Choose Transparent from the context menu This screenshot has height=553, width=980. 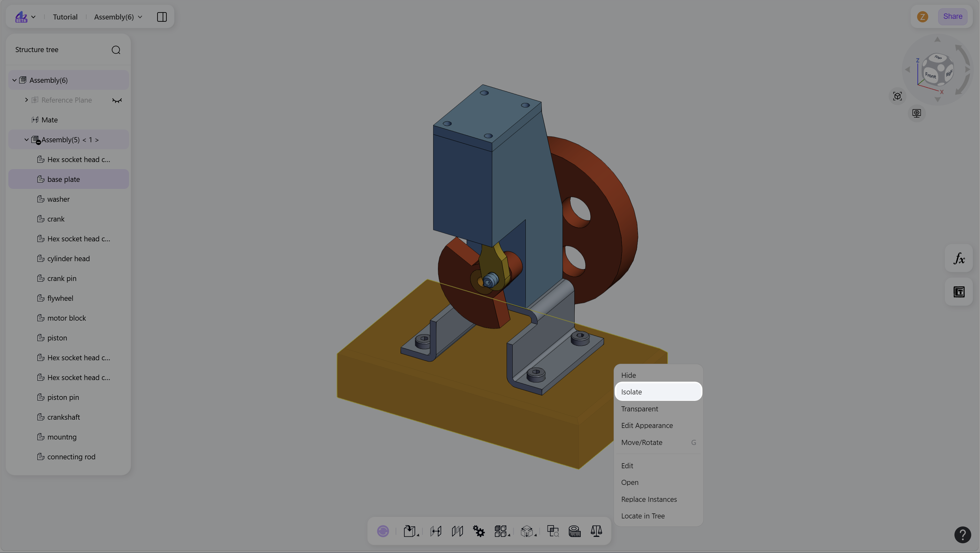coord(658,409)
